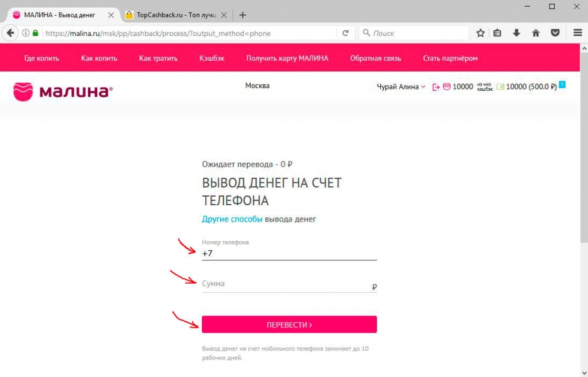Follow the Другие способы link
Image resolution: width=588 pixels, height=377 pixels.
click(232, 219)
